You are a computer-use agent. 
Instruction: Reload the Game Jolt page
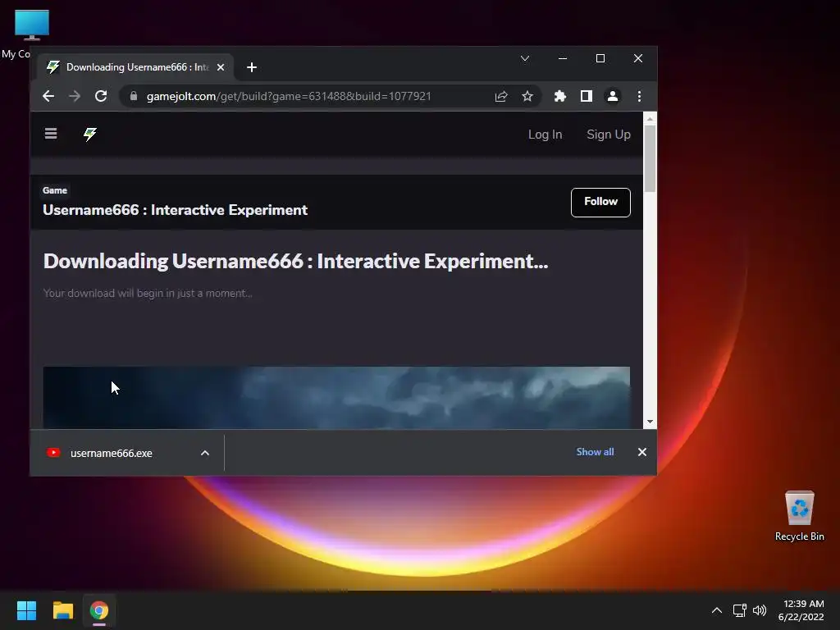tap(101, 97)
